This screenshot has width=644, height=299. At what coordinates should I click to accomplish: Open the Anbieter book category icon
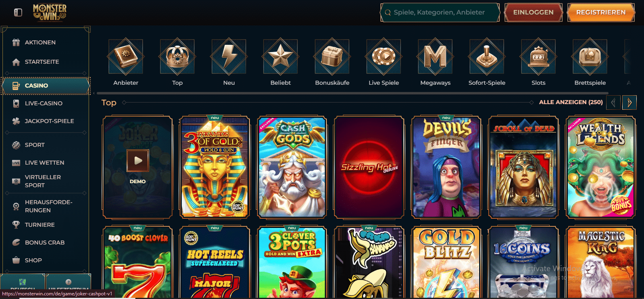click(x=125, y=57)
